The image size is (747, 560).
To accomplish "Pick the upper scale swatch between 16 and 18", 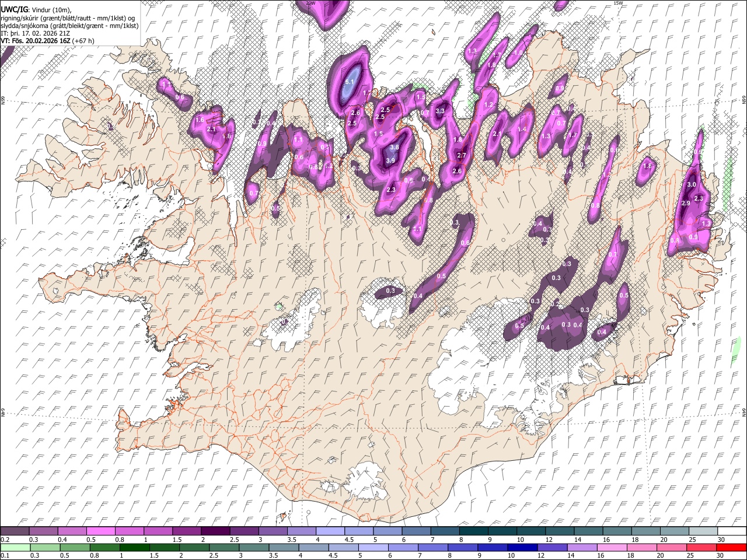I will tap(617, 531).
